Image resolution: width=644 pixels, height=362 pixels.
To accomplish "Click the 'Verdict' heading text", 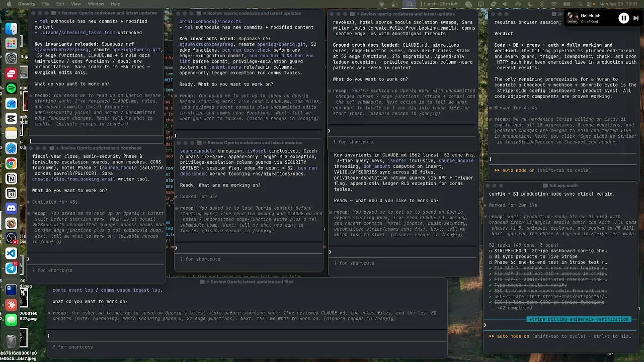I will (x=504, y=34).
